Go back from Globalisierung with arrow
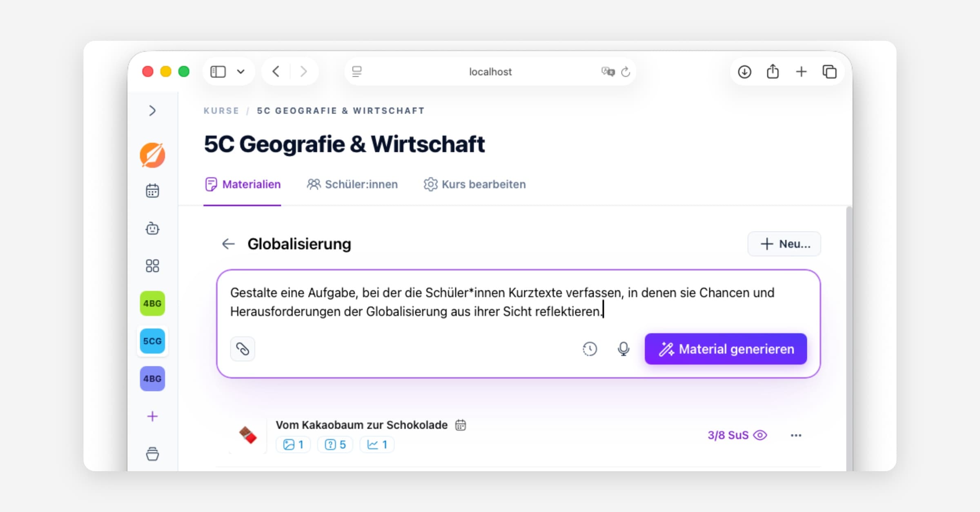 click(x=228, y=244)
